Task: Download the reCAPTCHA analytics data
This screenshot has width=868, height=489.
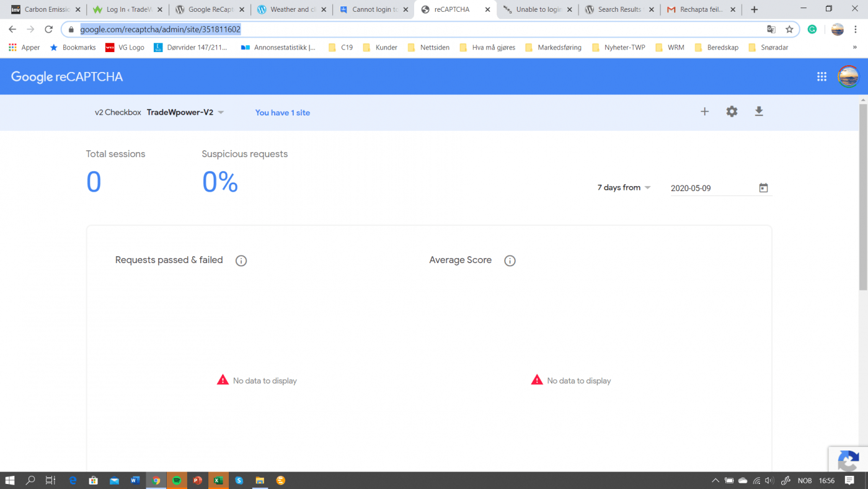Action: coord(759,112)
